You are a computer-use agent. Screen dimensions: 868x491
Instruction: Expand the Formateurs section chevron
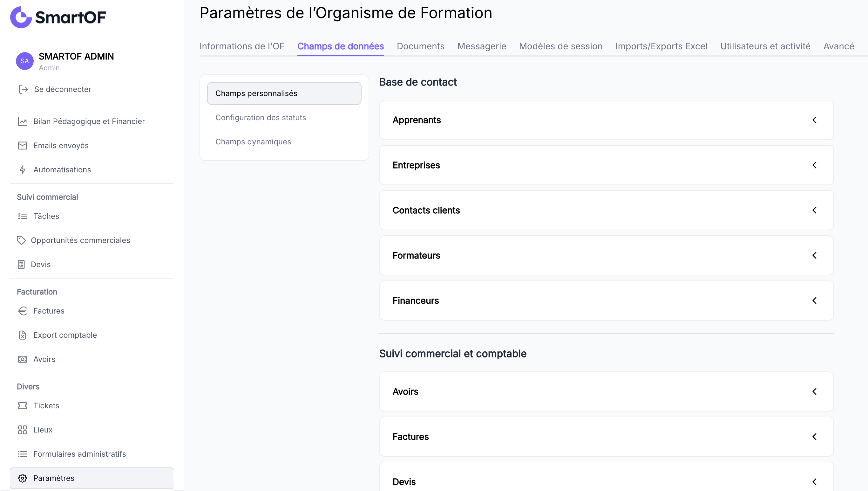point(814,256)
